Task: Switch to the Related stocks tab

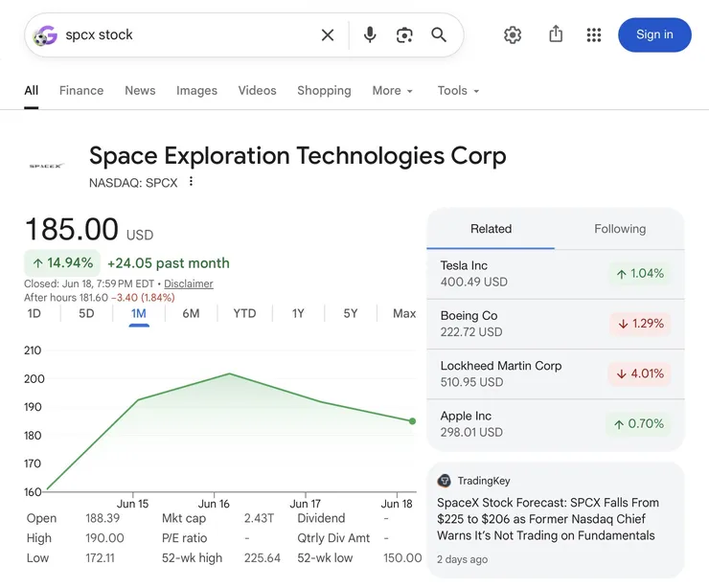Action: coord(491,229)
